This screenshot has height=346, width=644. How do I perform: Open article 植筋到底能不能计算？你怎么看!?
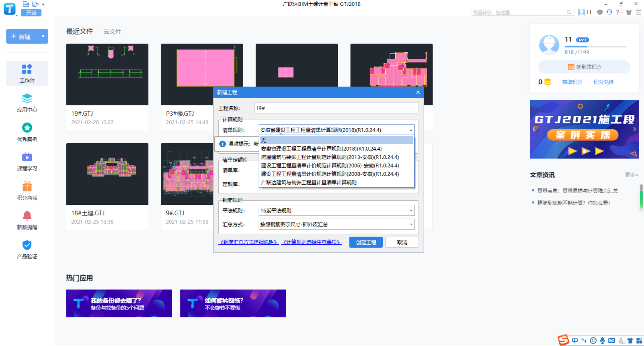574,203
